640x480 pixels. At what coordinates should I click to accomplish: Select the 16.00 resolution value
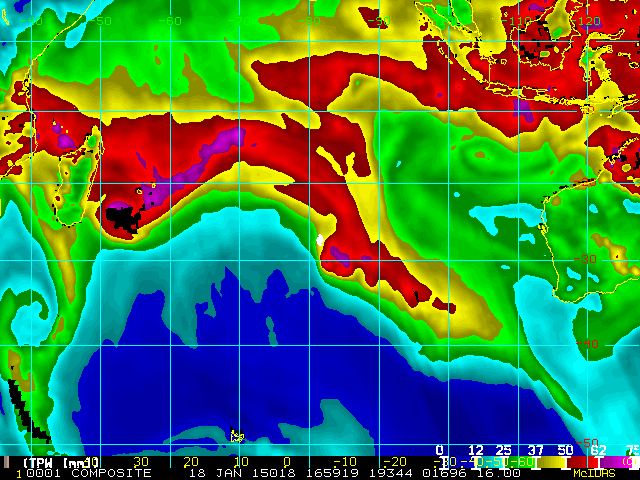[498, 473]
